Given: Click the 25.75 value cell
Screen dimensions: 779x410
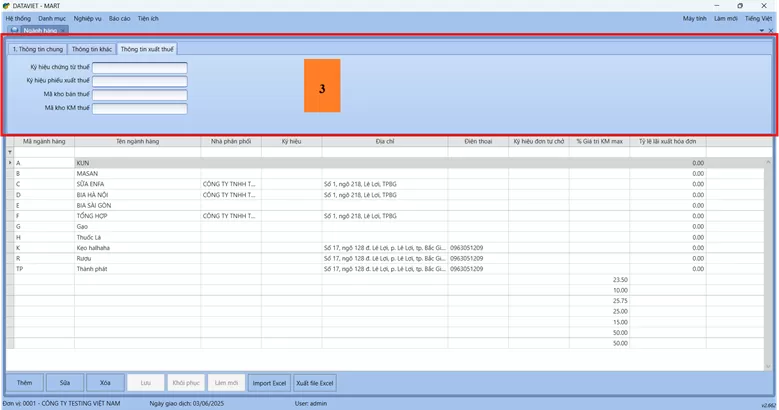Looking at the screenshot, I should click(600, 301).
